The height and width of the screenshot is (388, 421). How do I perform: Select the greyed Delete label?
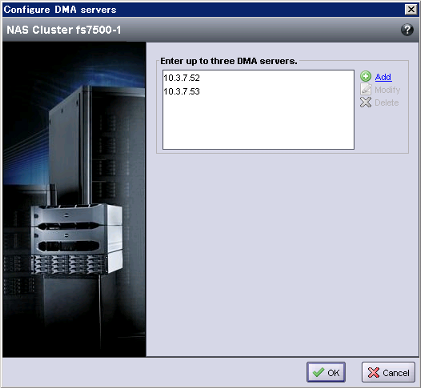click(x=387, y=103)
